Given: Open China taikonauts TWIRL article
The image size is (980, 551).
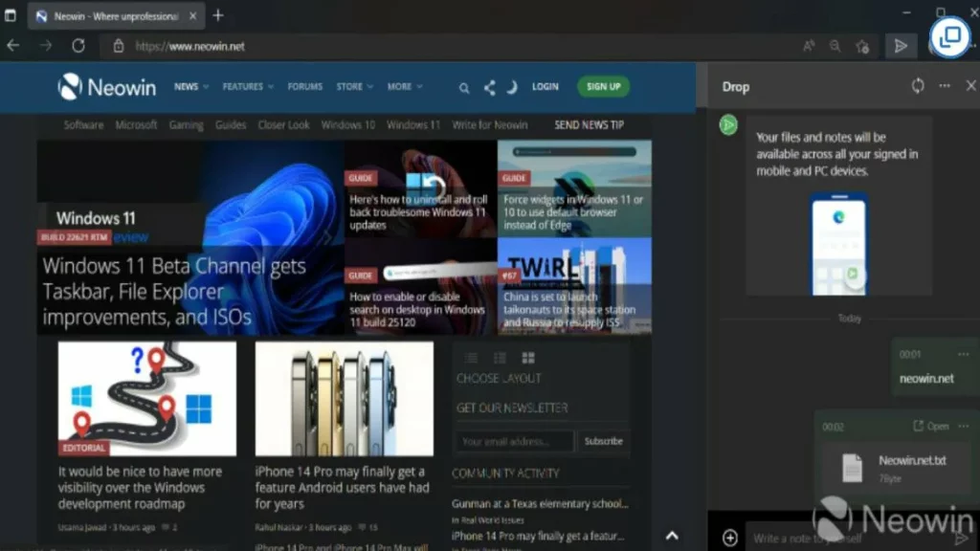Looking at the screenshot, I should point(569,309).
